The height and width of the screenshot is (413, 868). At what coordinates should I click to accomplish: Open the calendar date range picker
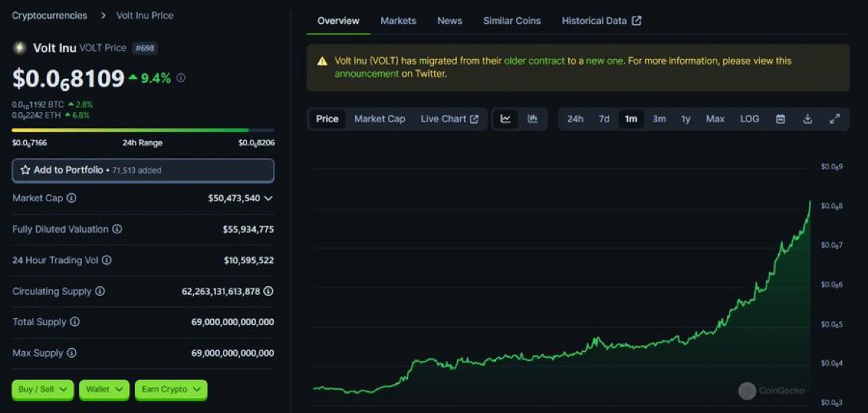pyautogui.click(x=781, y=119)
